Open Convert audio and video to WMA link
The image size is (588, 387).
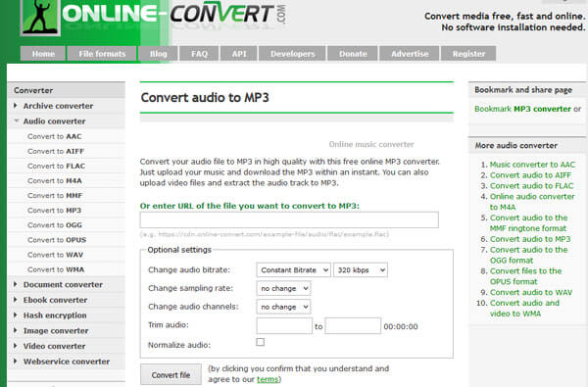[524, 309]
